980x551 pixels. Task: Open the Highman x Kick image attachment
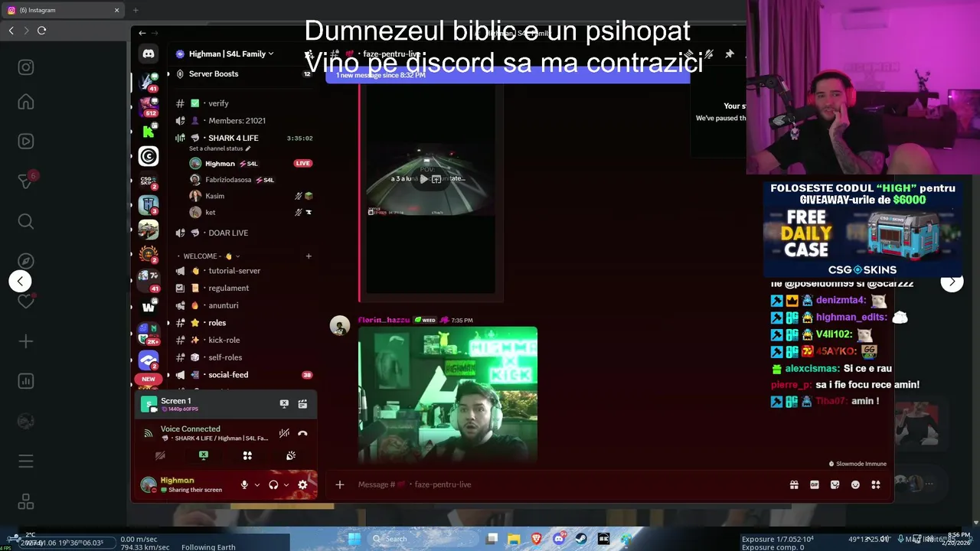pos(448,395)
